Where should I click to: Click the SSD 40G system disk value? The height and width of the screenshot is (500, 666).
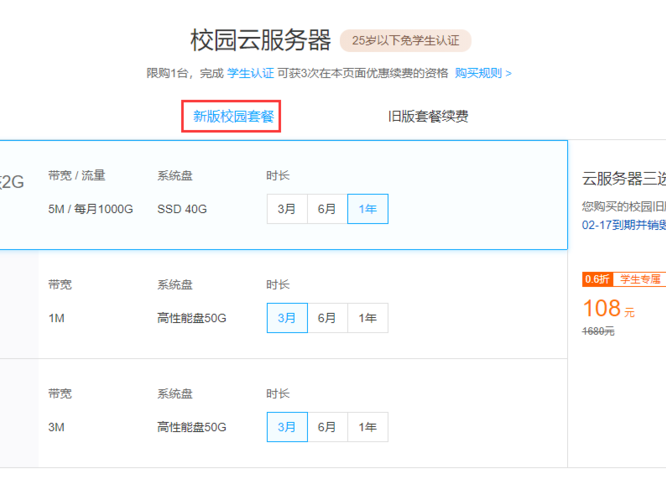pyautogui.click(x=182, y=209)
